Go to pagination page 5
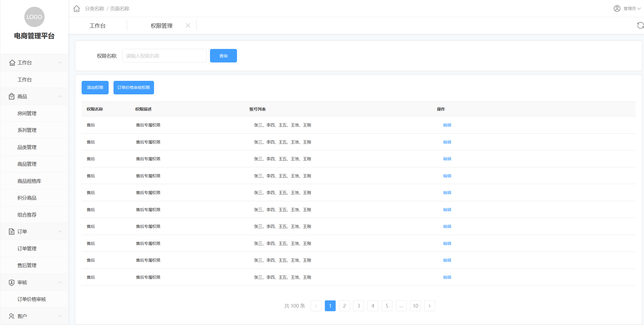This screenshot has width=644, height=325. pos(387,306)
